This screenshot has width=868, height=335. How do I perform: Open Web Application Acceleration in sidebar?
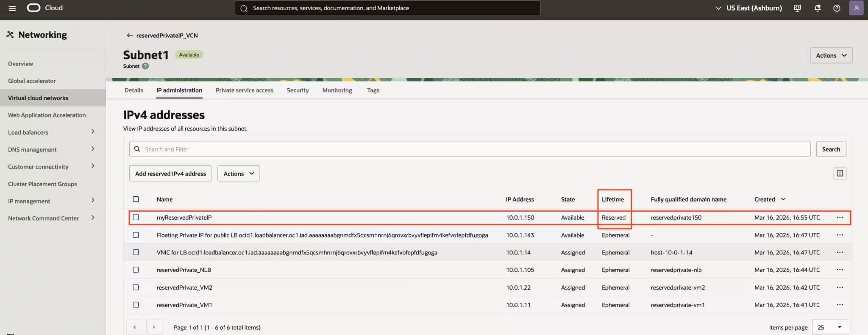(47, 115)
